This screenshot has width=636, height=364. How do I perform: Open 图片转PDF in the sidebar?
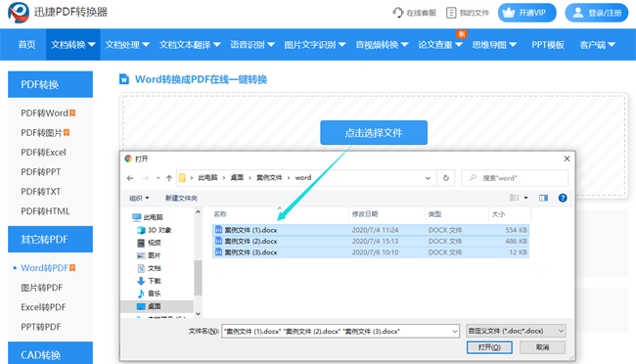[x=41, y=288]
